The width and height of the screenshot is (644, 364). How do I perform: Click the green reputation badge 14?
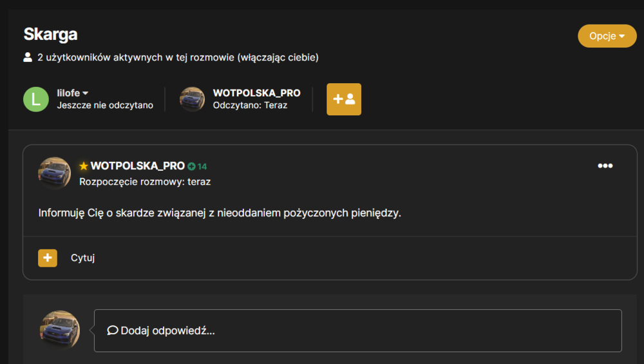(x=197, y=166)
